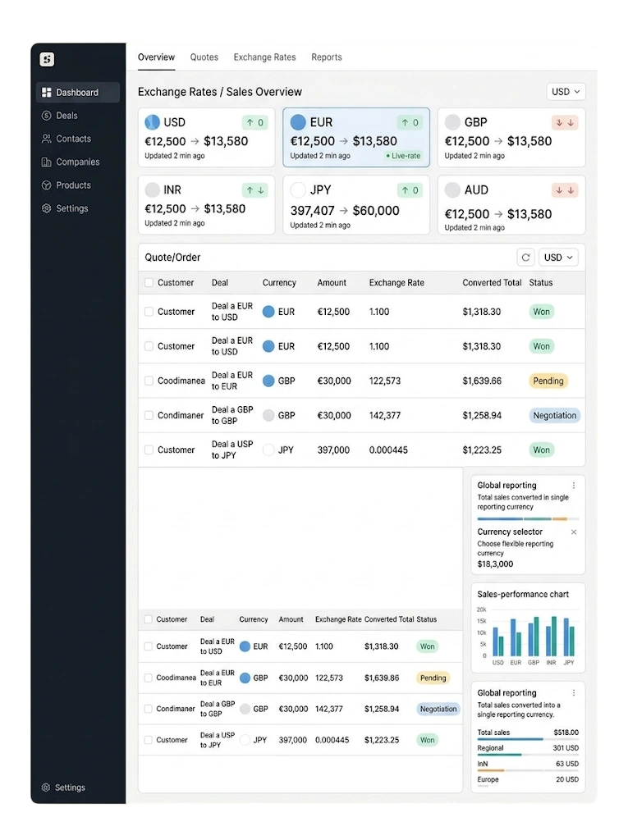Click the Contacts people icon
Viewport: 628px width, 840px height.
pyautogui.click(x=47, y=139)
